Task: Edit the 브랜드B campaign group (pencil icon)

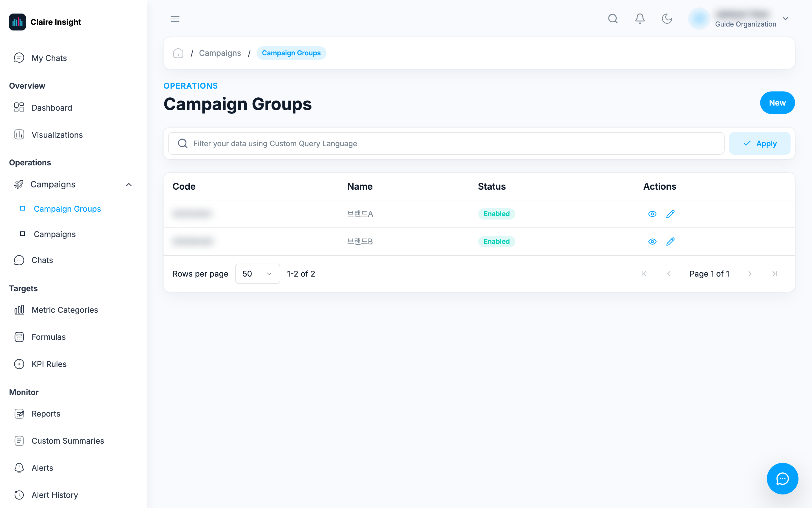Action: pos(670,242)
